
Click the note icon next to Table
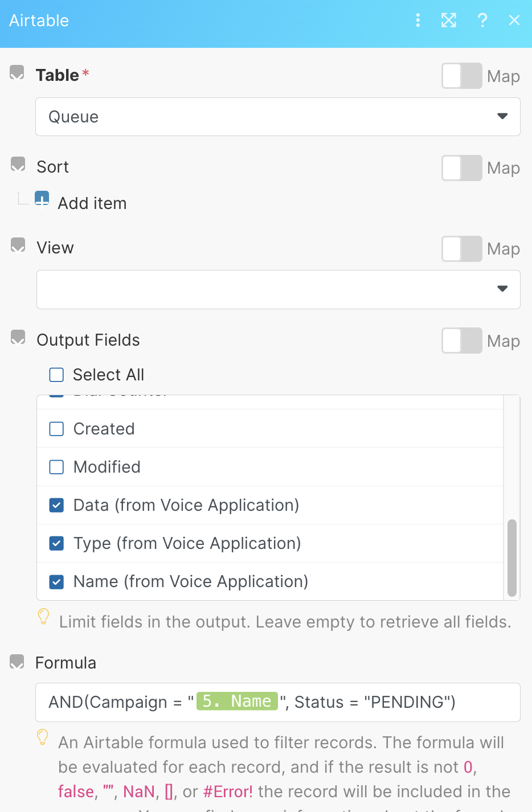pyautogui.click(x=17, y=73)
